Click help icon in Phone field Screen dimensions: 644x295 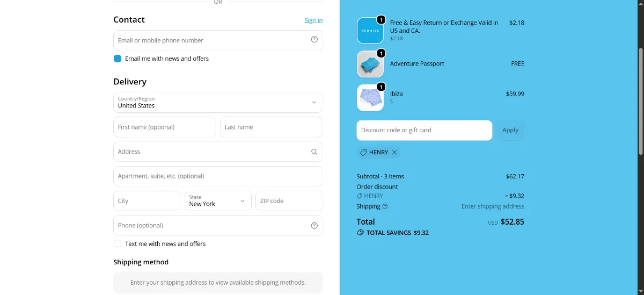coord(314,226)
